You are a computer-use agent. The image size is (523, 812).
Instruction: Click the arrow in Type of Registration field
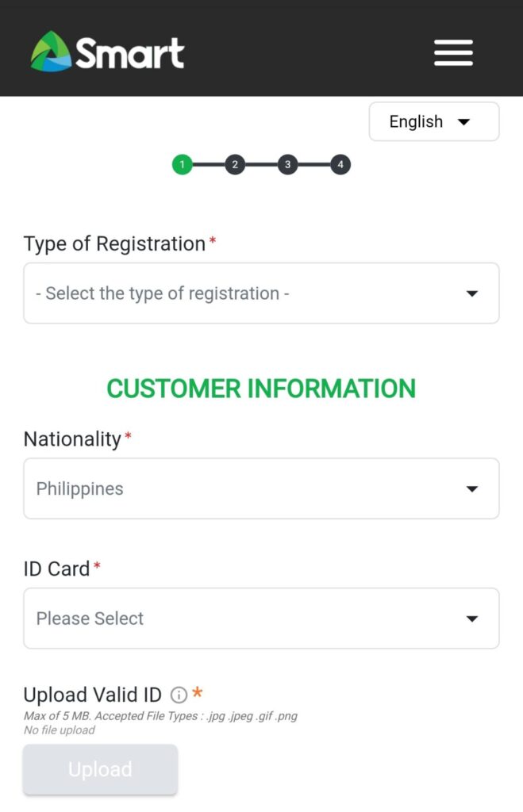pos(471,293)
